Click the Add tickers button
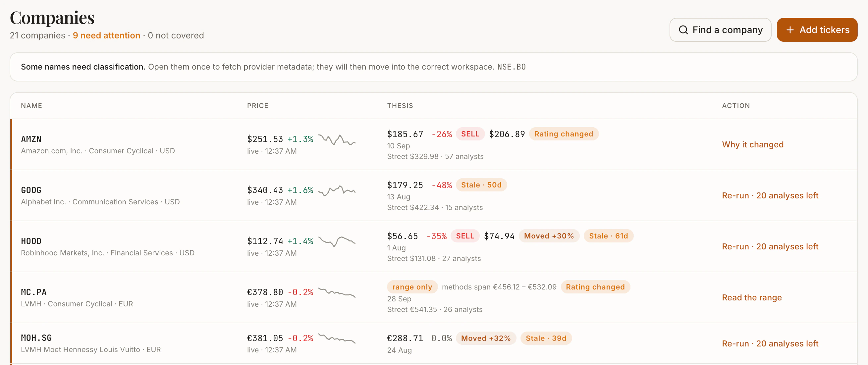868x365 pixels. 817,30
